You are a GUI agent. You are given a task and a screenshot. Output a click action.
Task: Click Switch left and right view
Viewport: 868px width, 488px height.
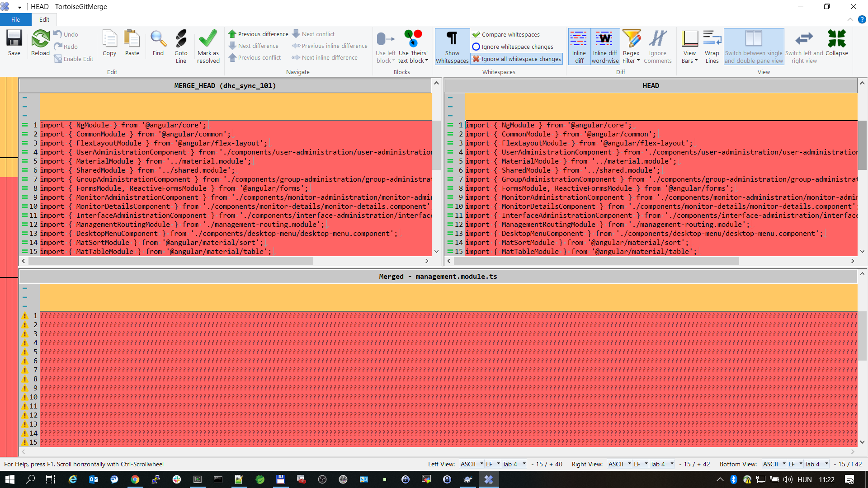tap(804, 46)
